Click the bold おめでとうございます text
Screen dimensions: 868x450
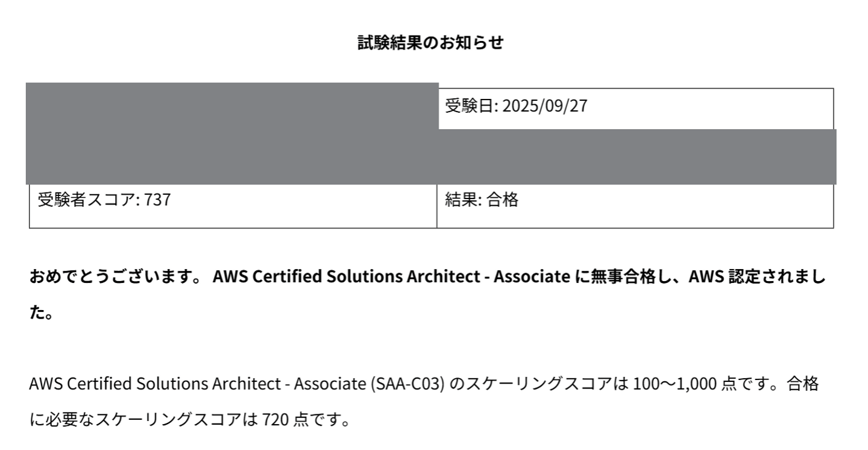pos(115,277)
